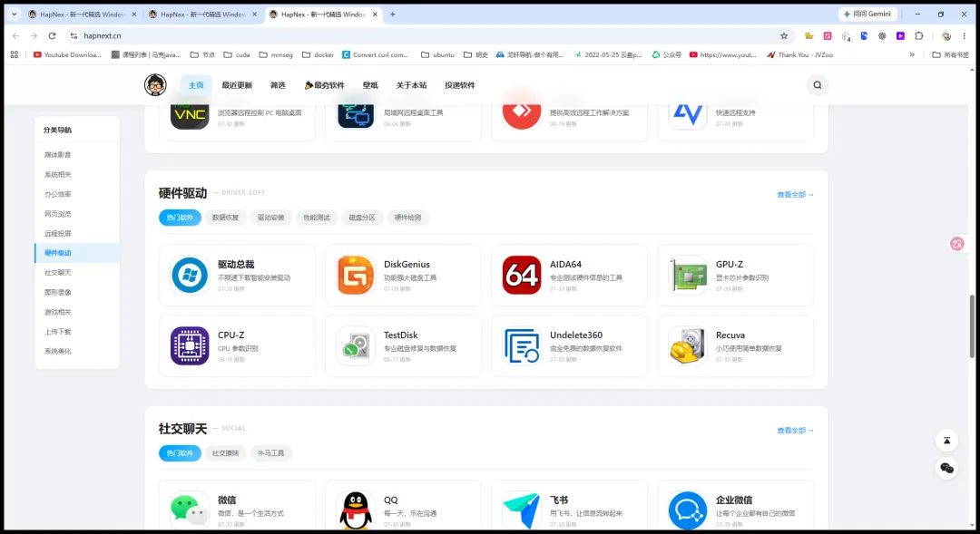
Task: Click the back-to-top arrow button
Action: [946, 441]
